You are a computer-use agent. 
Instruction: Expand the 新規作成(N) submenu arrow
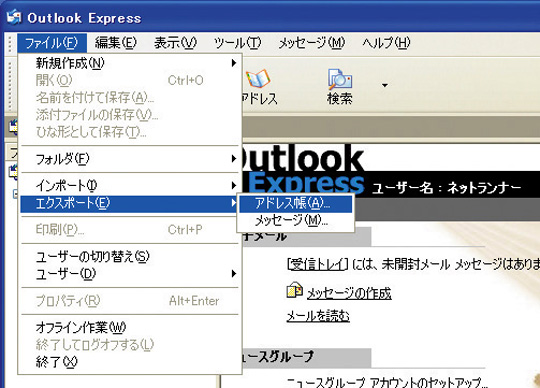[234, 63]
